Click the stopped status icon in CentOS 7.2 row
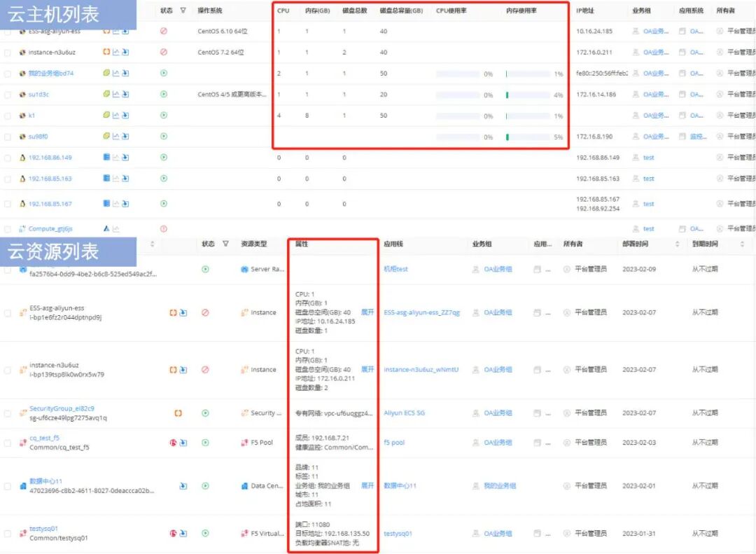Viewport: 756px width, 554px height. [x=164, y=52]
